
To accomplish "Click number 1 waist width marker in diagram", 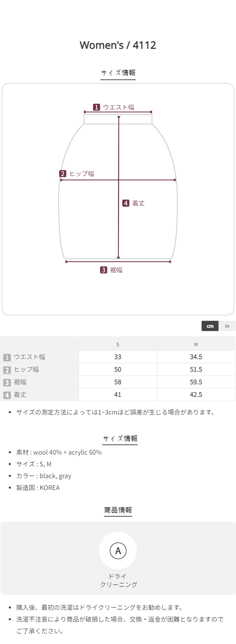I will tap(96, 107).
